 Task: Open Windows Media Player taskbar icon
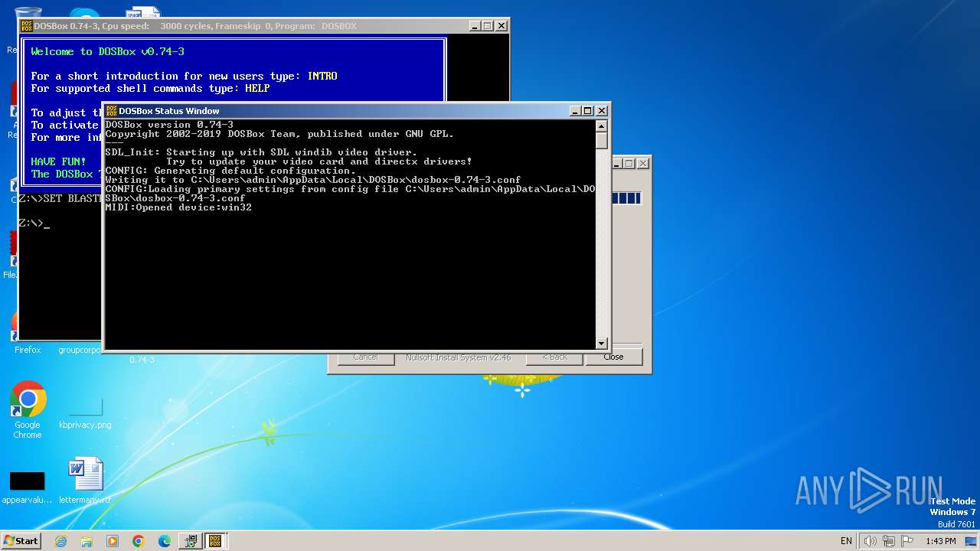coord(113,541)
